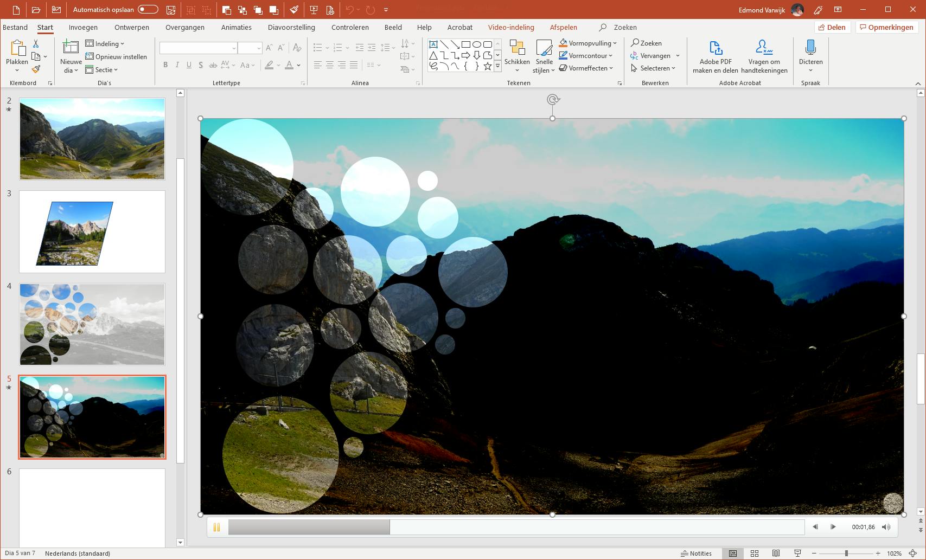Open the Vormopvulling dropdown

(590, 43)
